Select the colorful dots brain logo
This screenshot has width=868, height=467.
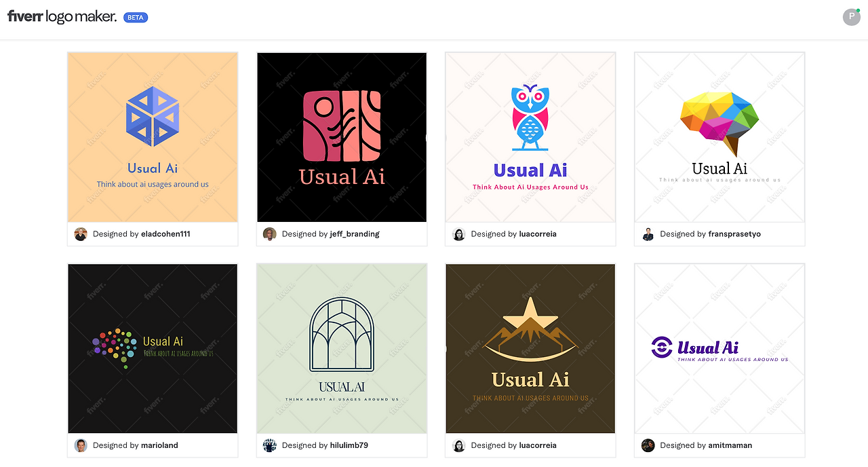coord(153,348)
